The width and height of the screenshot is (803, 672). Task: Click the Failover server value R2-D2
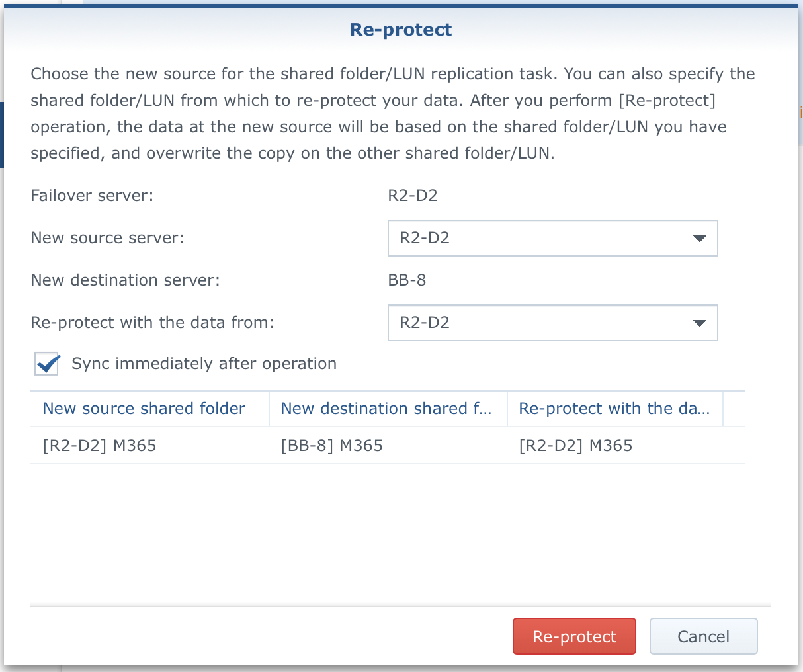tap(413, 196)
